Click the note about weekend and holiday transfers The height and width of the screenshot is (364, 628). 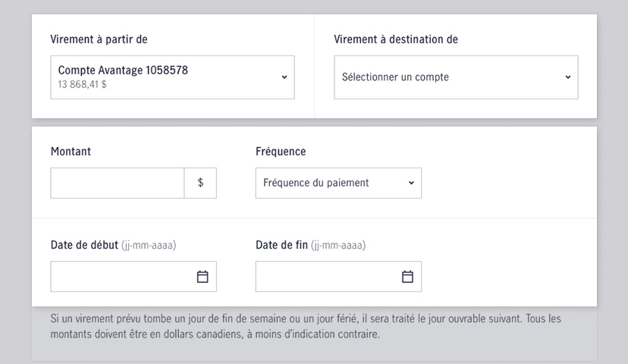click(306, 326)
